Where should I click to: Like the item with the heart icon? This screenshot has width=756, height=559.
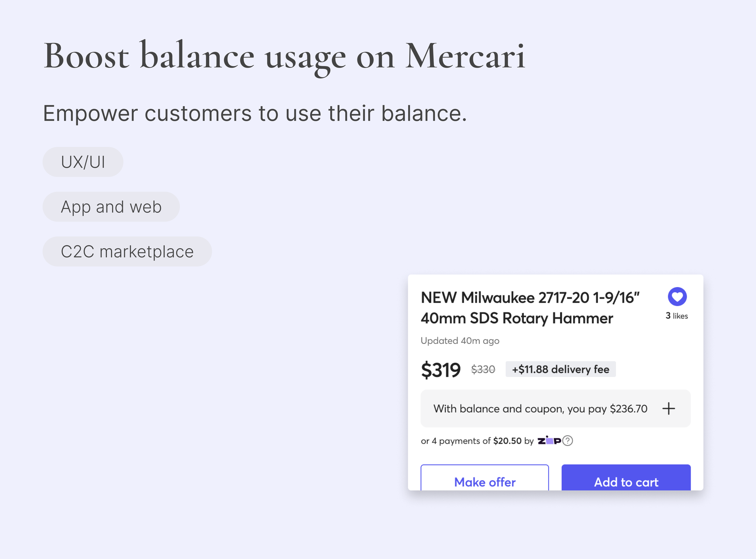pos(677,297)
